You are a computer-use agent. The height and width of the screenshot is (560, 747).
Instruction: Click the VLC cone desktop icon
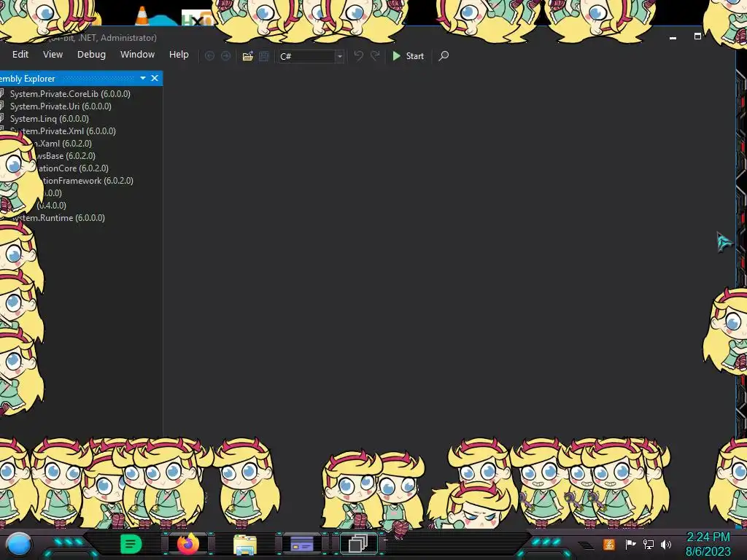click(x=142, y=16)
